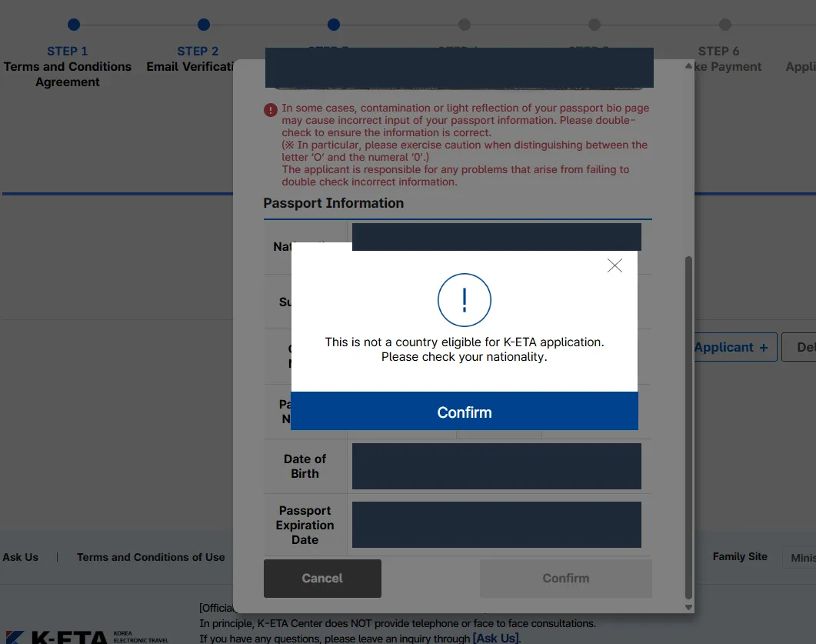816x644 pixels.
Task: Click the K-ETA logo in footer
Action: [86, 637]
